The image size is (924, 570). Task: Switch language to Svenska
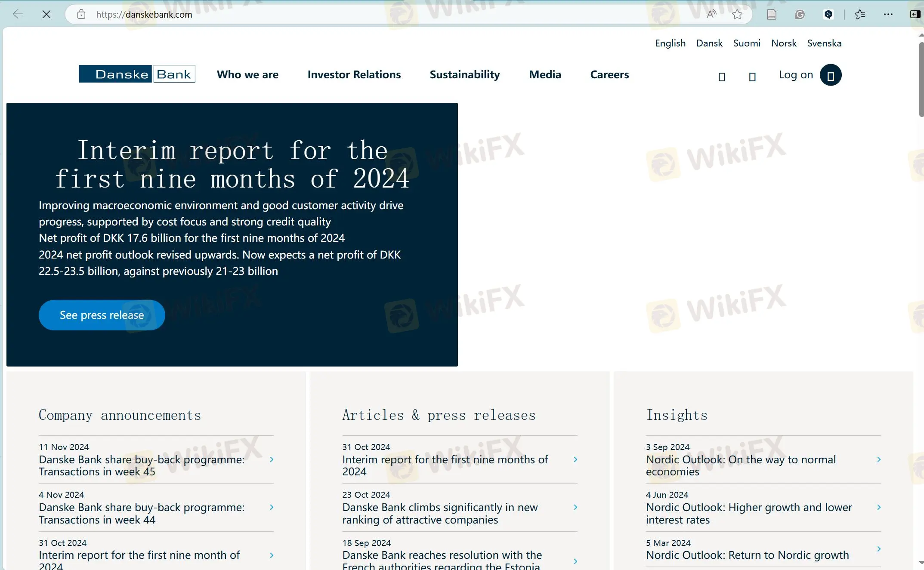[824, 43]
